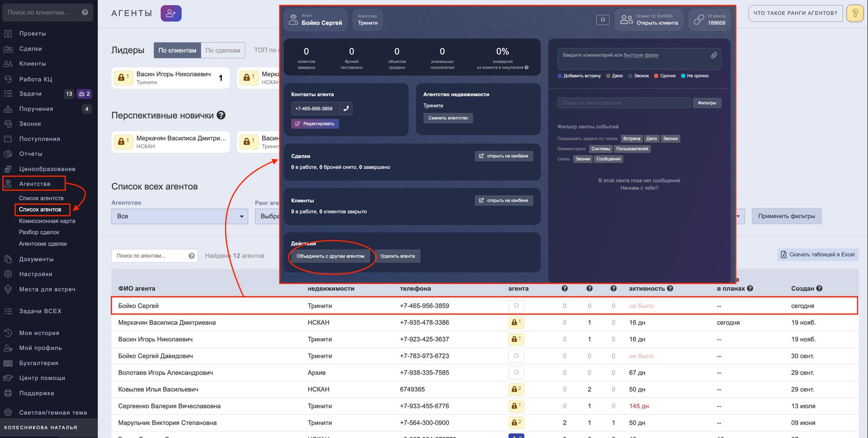
Task: Select the Срочно radio option
Action: (x=656, y=76)
